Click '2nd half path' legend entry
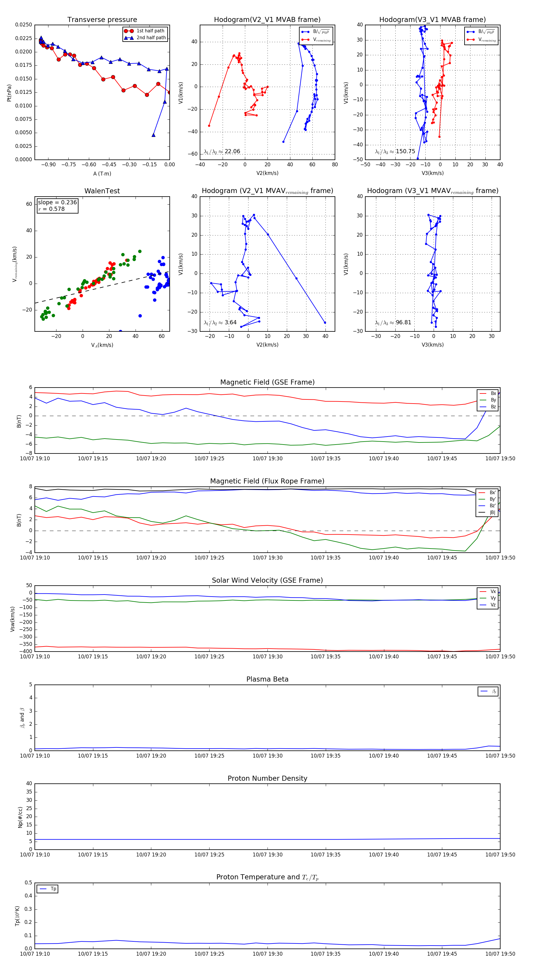Image resolution: width=535 pixels, height=980 pixels. (145, 38)
